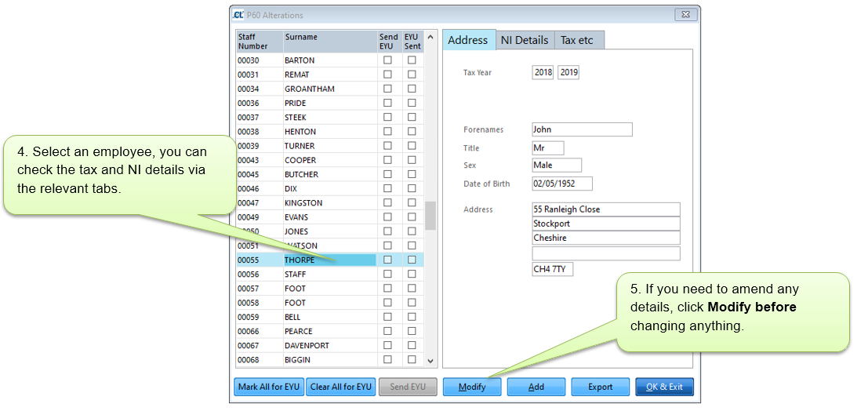Enable Send EYU for employee BIGGIN
This screenshot has width=868, height=411.
pyautogui.click(x=387, y=360)
